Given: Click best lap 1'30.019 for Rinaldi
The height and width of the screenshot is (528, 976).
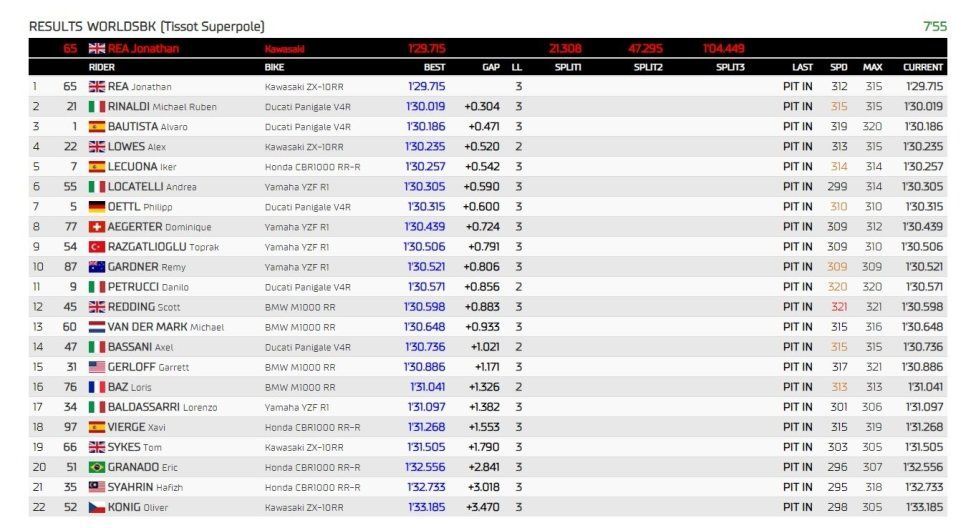Looking at the screenshot, I should tap(426, 106).
